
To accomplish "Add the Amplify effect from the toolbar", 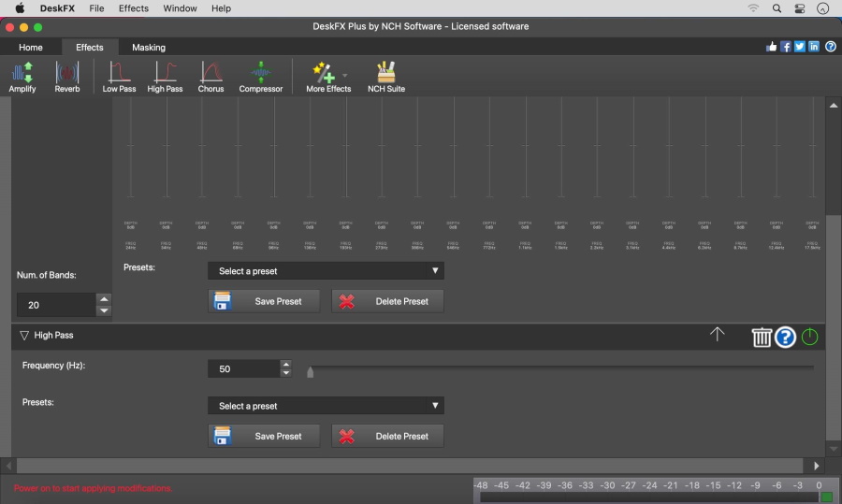I will click(x=22, y=77).
